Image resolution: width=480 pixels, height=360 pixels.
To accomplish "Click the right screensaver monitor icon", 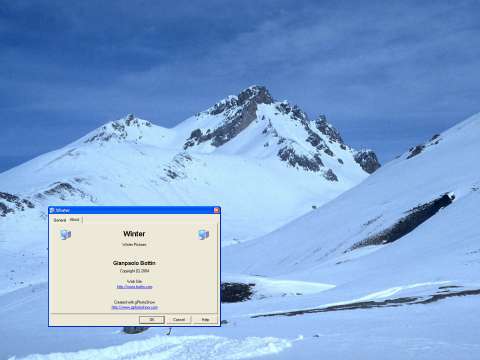I will 203,234.
